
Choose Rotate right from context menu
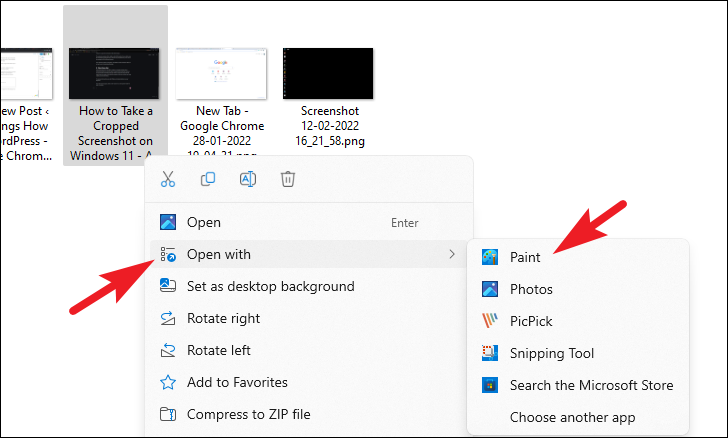click(x=223, y=318)
